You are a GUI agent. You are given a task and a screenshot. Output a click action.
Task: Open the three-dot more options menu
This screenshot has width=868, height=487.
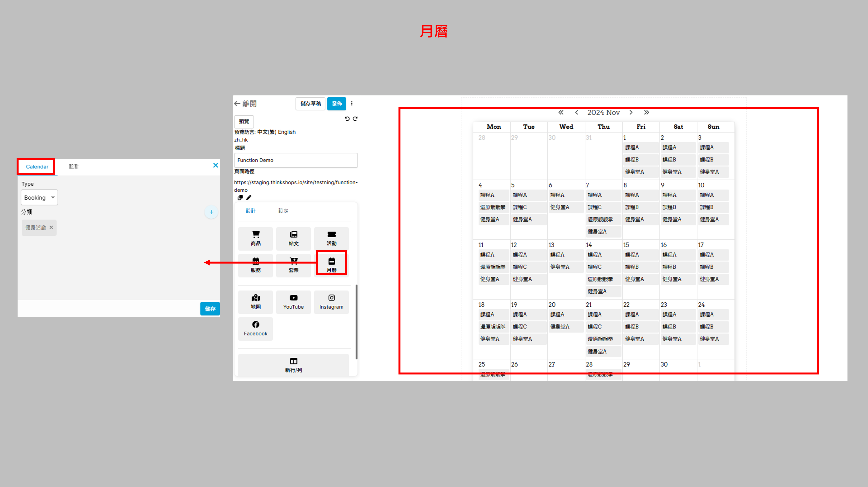point(352,103)
